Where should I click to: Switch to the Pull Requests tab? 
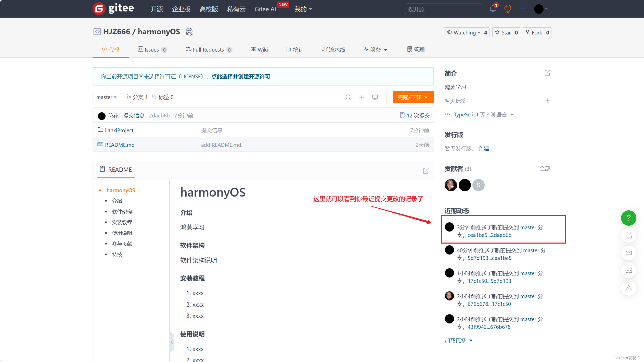tap(209, 50)
